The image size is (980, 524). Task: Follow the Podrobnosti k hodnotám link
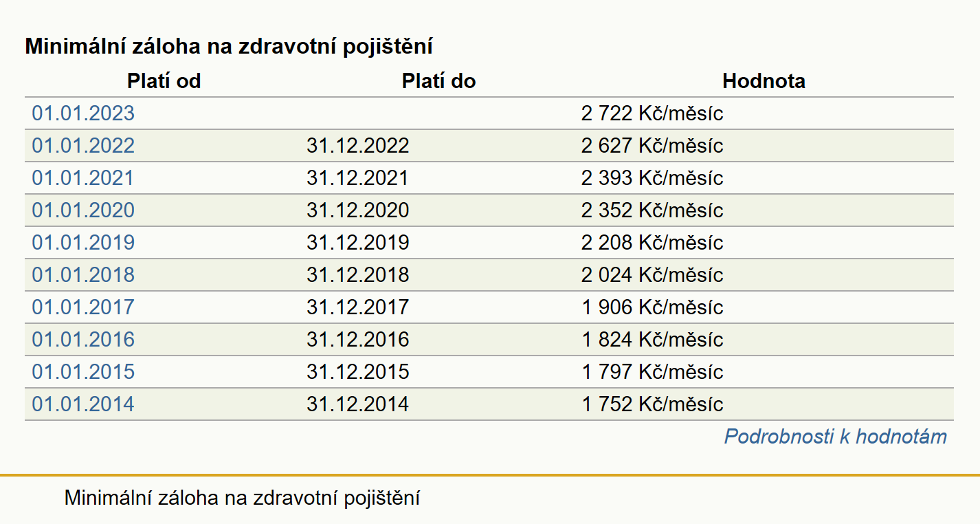(x=836, y=437)
